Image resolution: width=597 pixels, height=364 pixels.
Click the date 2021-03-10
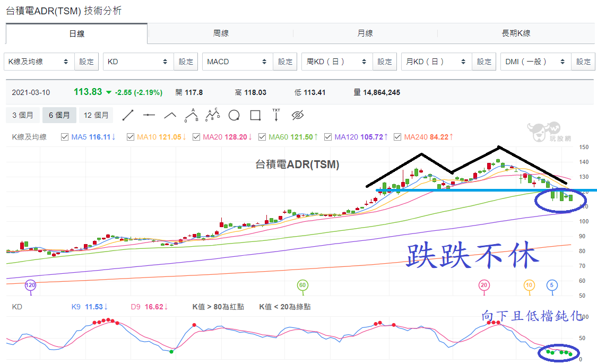(x=31, y=92)
